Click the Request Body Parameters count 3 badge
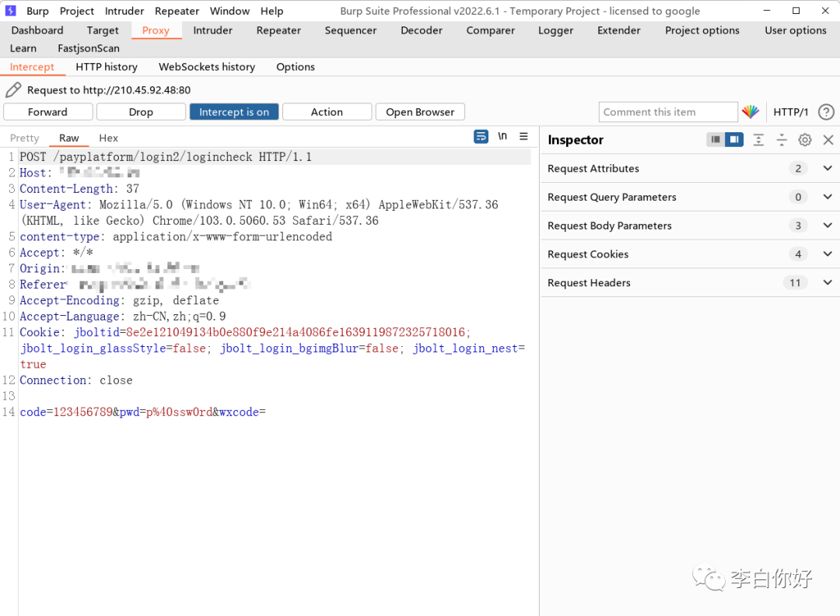This screenshot has width=840, height=616. (798, 226)
